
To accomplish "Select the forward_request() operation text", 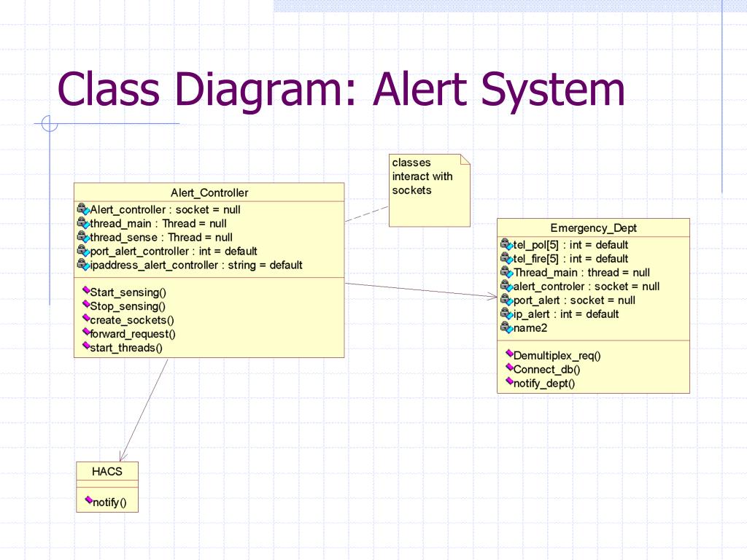I will coord(133,334).
